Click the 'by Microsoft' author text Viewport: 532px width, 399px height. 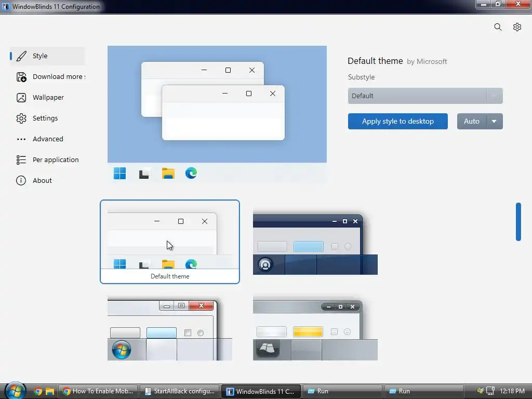(427, 61)
